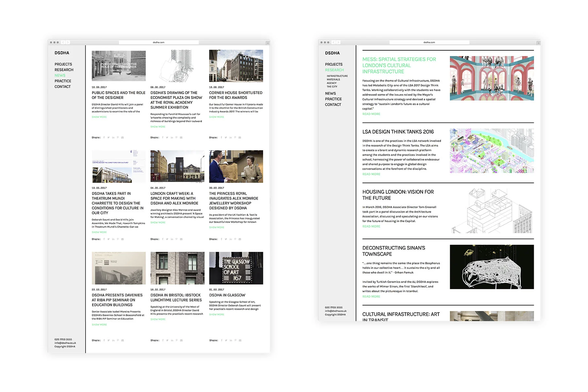Share London Craft Week article by email
Screen dimensions: 588x392
(x=181, y=239)
